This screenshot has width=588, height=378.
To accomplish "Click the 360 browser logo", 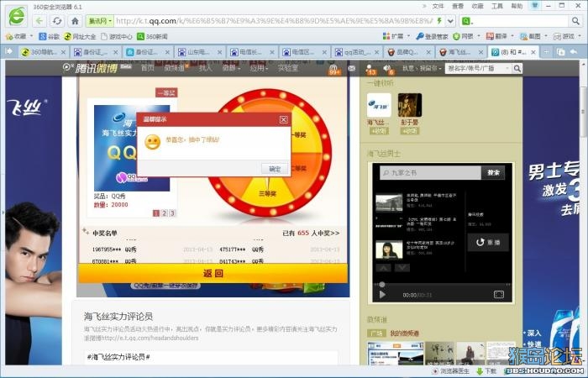I will pos(16,16).
